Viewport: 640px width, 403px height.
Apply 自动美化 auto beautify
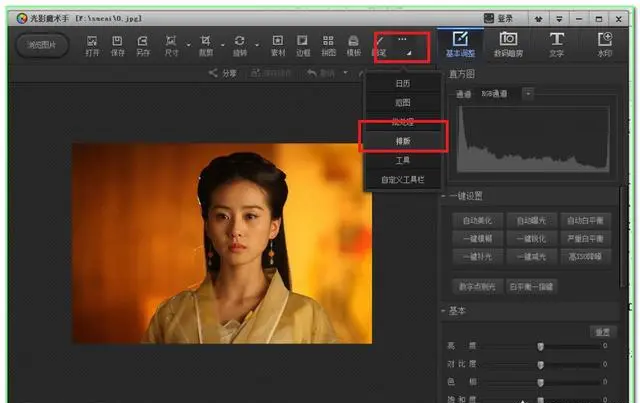tap(477, 220)
